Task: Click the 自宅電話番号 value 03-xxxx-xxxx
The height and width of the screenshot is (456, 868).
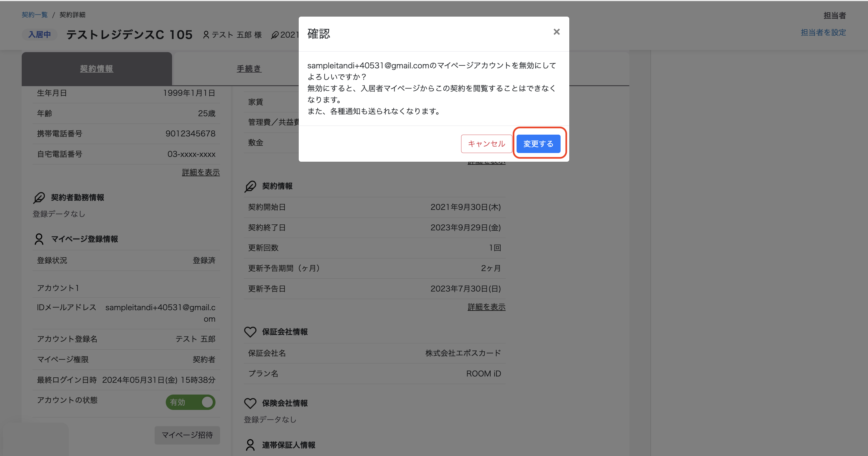Action: pos(191,154)
